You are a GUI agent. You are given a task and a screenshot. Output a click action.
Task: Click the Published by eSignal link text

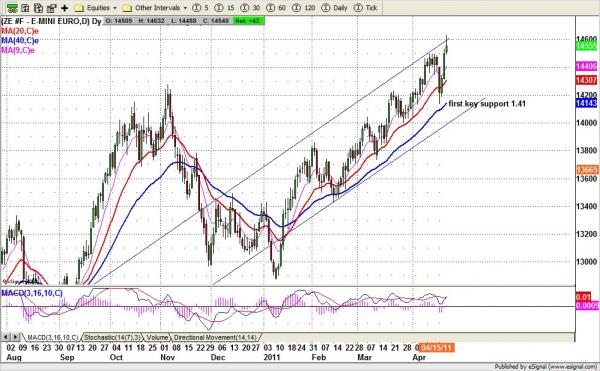pos(545,367)
